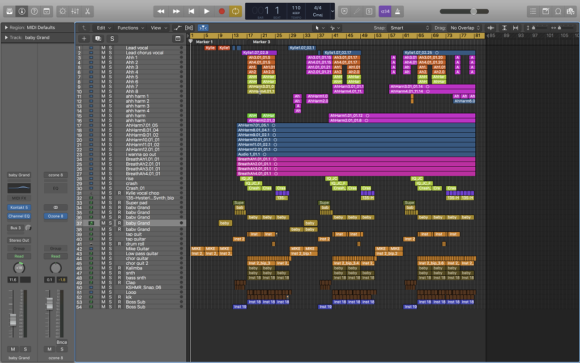Open the Edit menu in the tracks area

pyautogui.click(x=104, y=28)
